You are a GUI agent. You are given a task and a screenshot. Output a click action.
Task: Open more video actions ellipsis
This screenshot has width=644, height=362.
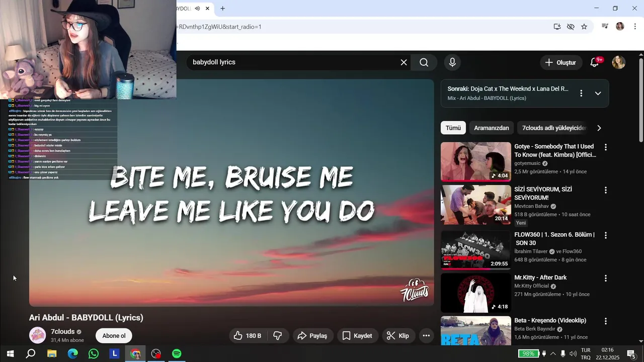coord(426,335)
